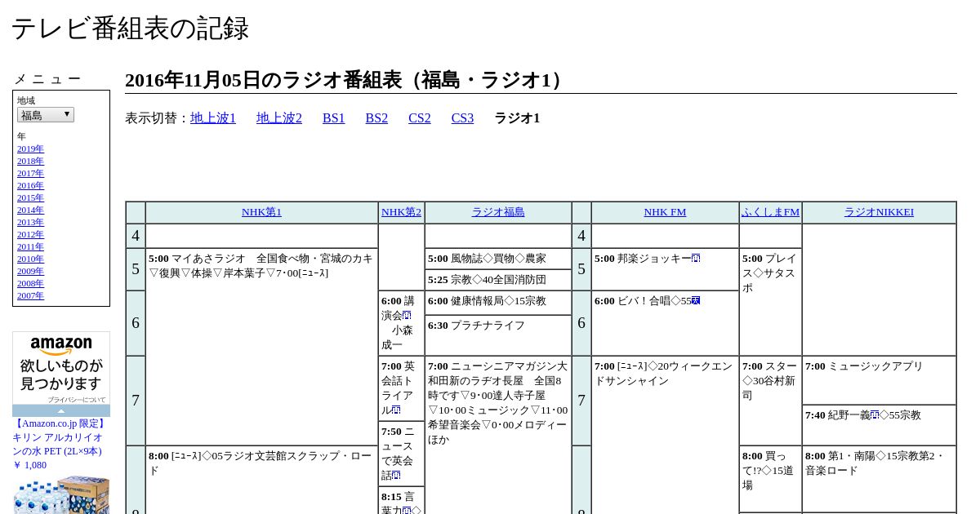980x514 pixels.
Task: Open the 2012年 archive link
Action: click(x=30, y=234)
